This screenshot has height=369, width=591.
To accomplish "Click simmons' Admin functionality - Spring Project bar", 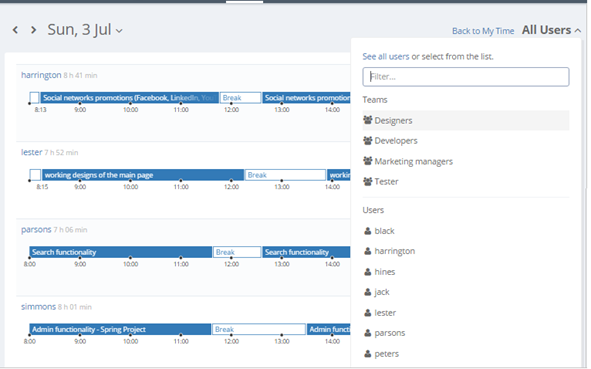I will [120, 329].
